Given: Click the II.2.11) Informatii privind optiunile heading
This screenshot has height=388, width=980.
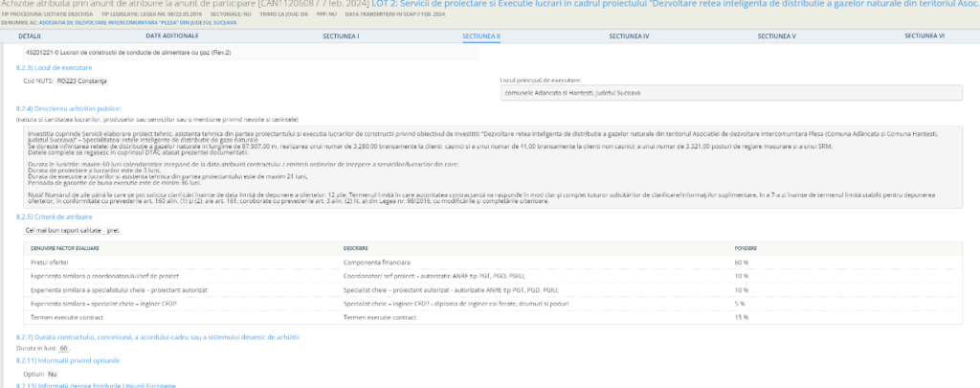Looking at the screenshot, I should (68, 360).
